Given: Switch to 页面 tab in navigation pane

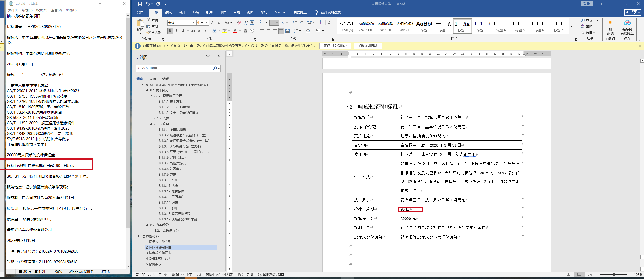Looking at the screenshot, I should tap(153, 79).
